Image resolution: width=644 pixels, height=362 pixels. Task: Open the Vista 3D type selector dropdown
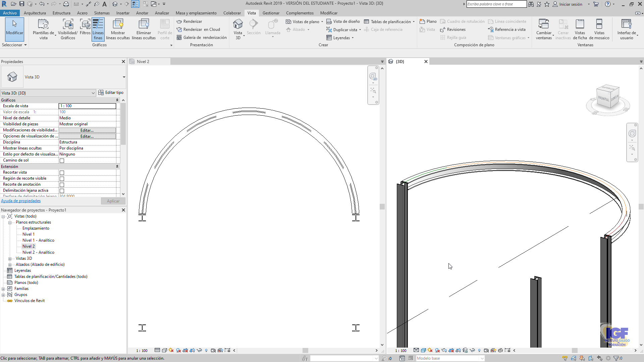(94, 93)
